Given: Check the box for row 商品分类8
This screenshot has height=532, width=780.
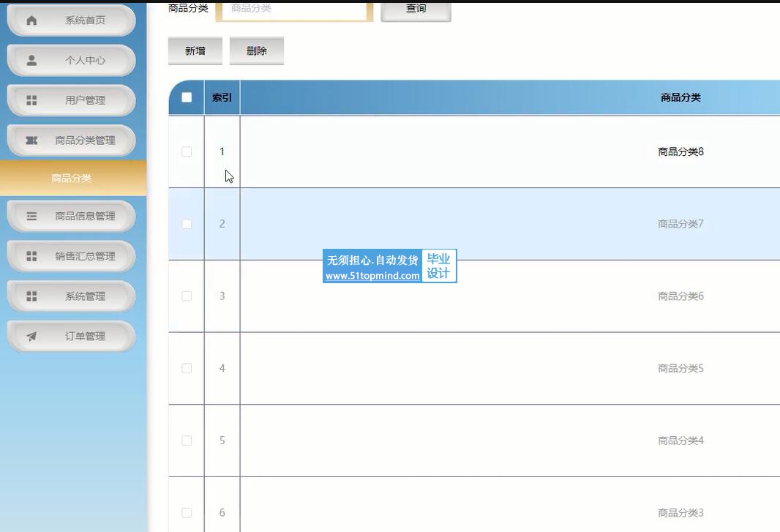Looking at the screenshot, I should point(187,151).
